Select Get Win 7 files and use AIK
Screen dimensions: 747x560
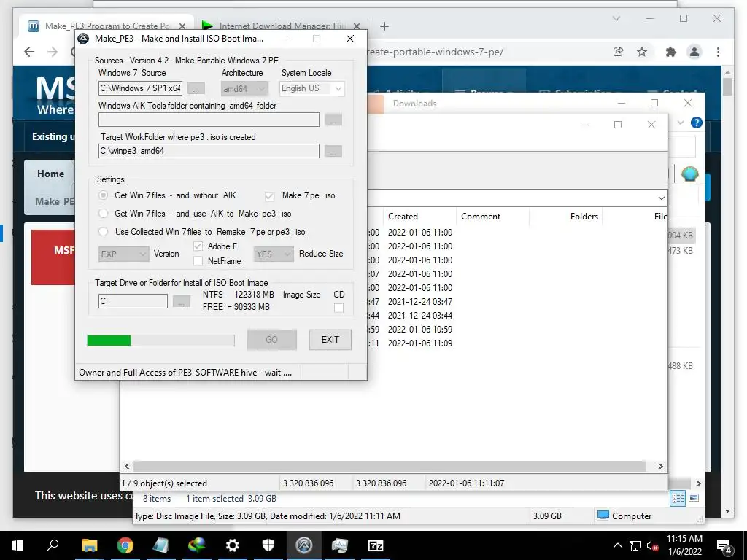click(x=103, y=214)
